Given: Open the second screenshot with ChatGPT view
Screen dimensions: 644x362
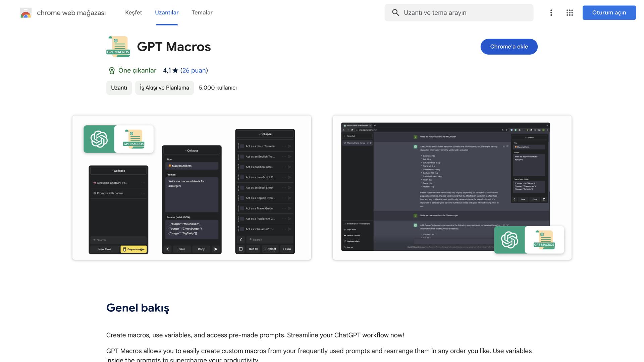Looking at the screenshot, I should (x=452, y=188).
